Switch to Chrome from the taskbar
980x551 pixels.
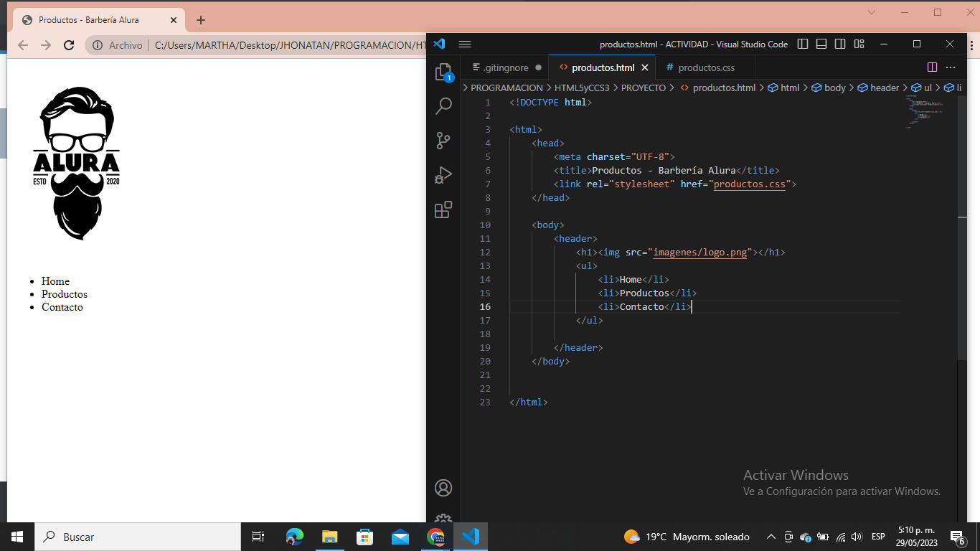pyautogui.click(x=435, y=537)
